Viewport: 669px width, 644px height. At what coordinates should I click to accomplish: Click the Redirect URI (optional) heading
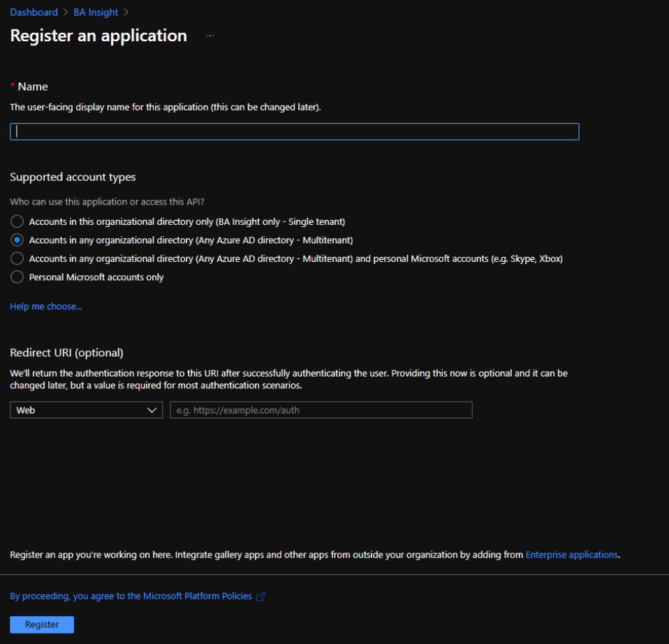pos(66,352)
